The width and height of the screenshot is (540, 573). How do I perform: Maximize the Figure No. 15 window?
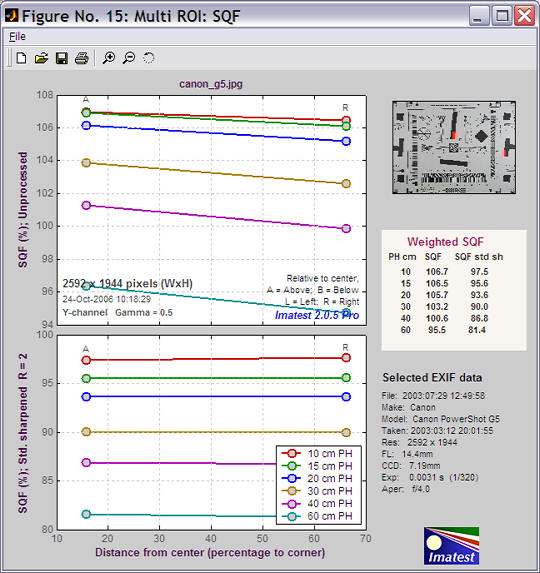point(502,16)
